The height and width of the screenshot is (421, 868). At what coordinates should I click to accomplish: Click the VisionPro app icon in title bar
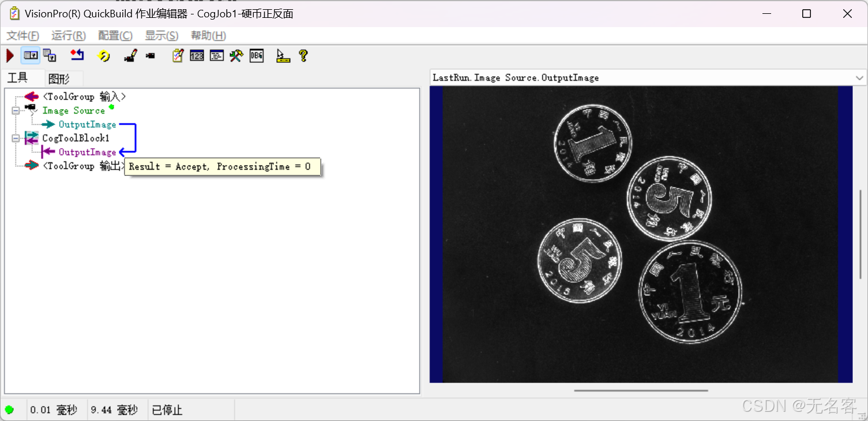[x=14, y=13]
